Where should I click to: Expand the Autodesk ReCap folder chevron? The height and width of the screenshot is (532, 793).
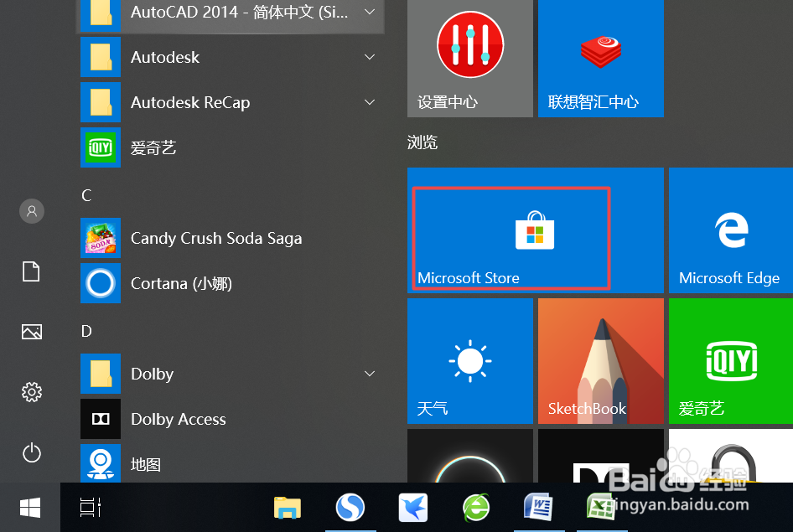click(x=370, y=102)
